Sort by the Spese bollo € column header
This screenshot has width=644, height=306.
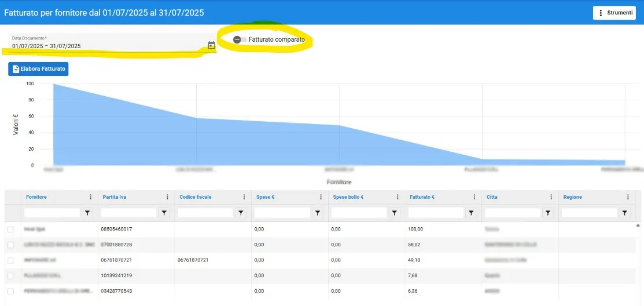[x=348, y=197]
